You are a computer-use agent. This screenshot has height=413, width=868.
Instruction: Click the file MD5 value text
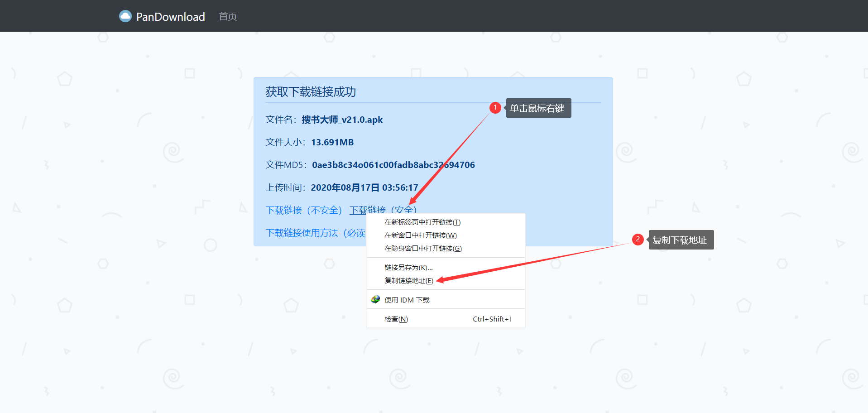393,164
